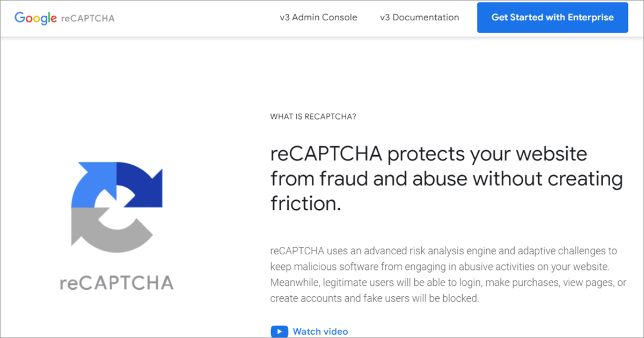Open the v3 Documentation link
The height and width of the screenshot is (338, 644).
pos(419,17)
